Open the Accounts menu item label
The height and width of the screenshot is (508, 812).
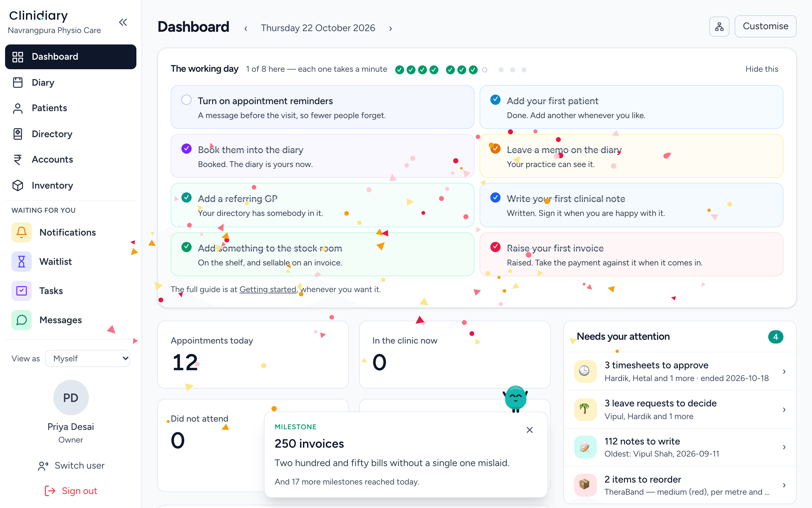[x=52, y=160]
